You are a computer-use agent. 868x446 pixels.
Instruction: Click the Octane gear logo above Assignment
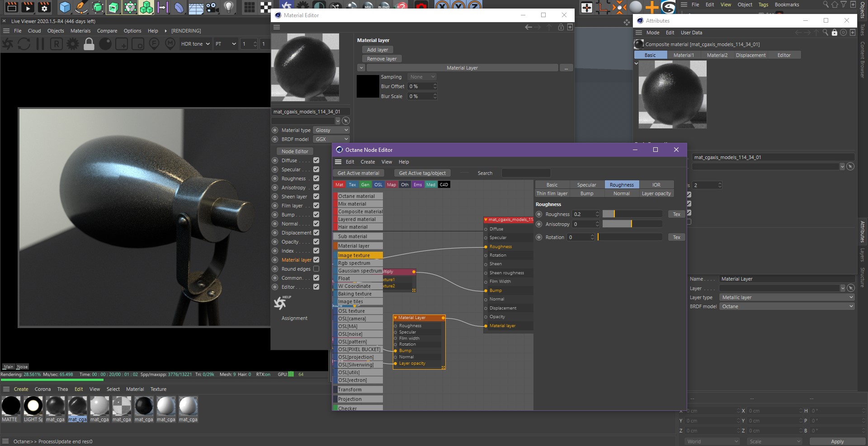[x=281, y=303]
